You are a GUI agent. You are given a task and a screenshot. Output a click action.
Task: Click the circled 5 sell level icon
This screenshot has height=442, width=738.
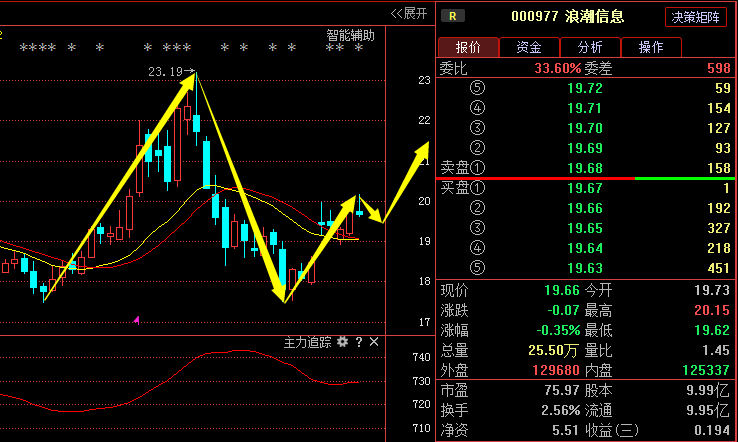pos(477,88)
